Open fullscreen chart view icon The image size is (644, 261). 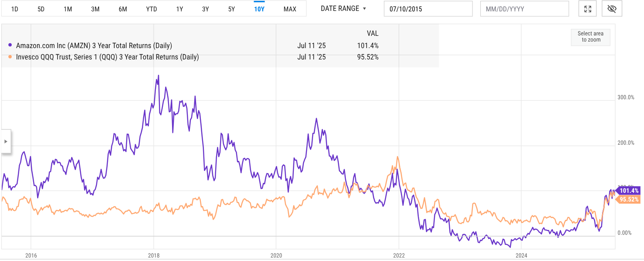click(588, 9)
